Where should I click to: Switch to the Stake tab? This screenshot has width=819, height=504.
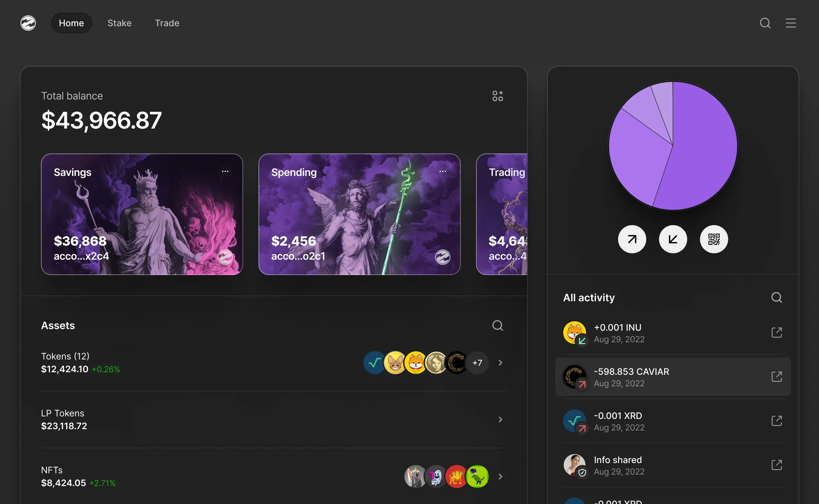[119, 23]
